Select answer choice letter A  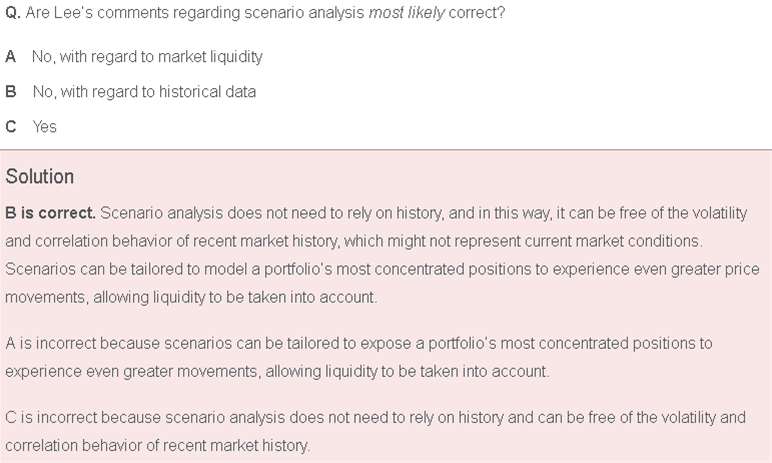point(10,57)
